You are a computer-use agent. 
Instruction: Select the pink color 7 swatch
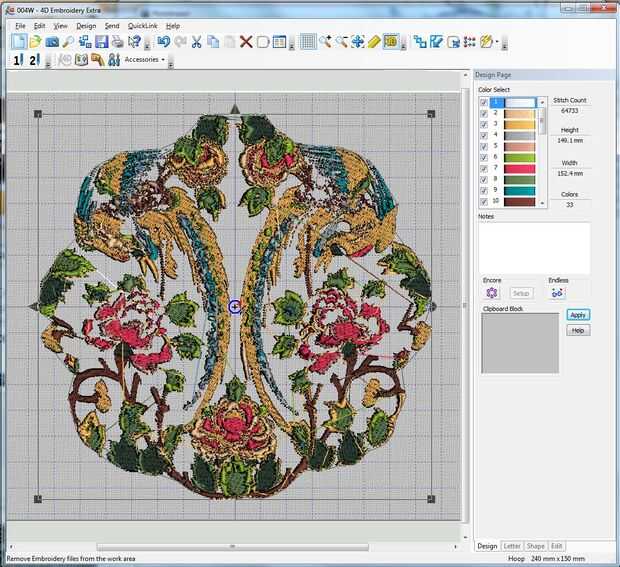coord(520,168)
